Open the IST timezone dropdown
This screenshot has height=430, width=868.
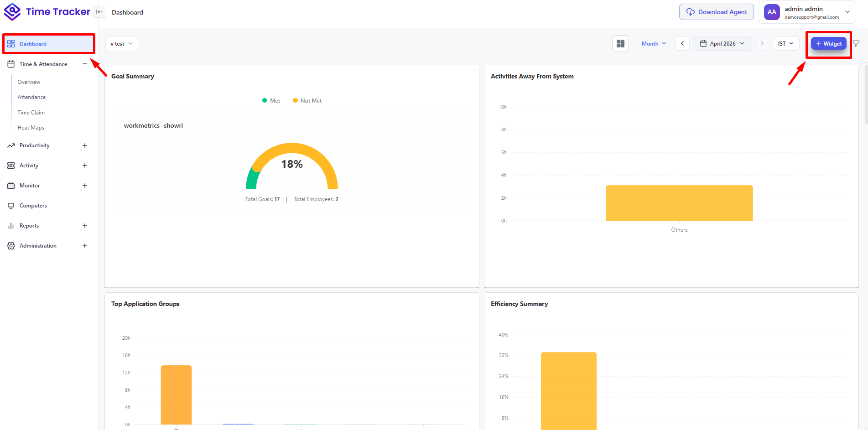pyautogui.click(x=786, y=44)
